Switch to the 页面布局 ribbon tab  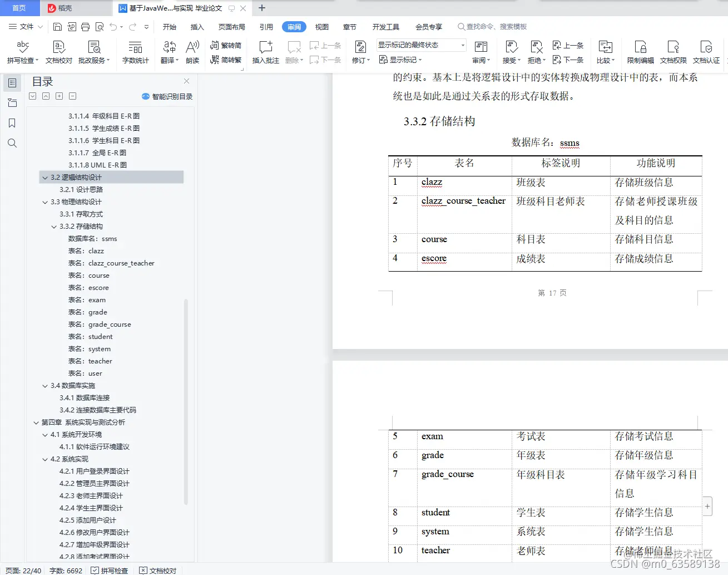(232, 27)
